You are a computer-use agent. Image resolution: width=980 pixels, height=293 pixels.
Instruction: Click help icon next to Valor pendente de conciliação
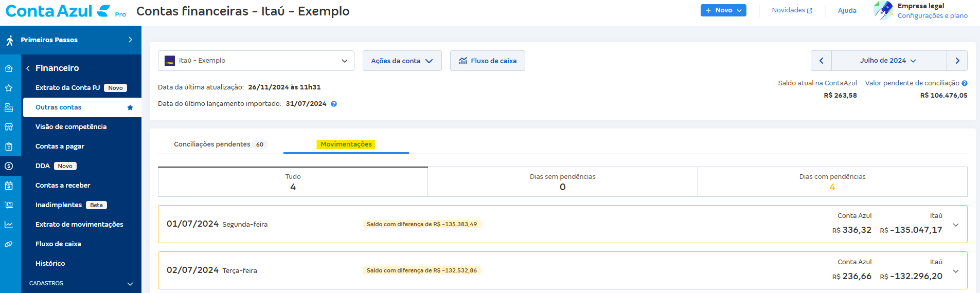(965, 83)
